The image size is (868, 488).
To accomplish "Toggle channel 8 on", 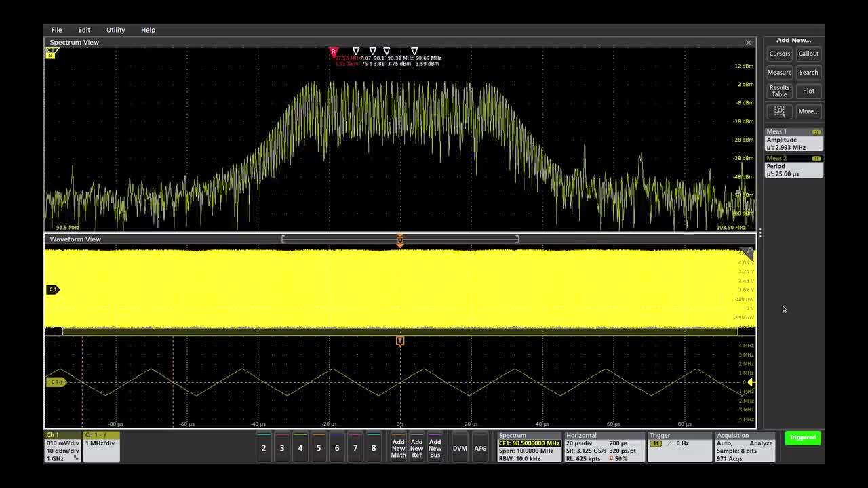I will [x=374, y=447].
